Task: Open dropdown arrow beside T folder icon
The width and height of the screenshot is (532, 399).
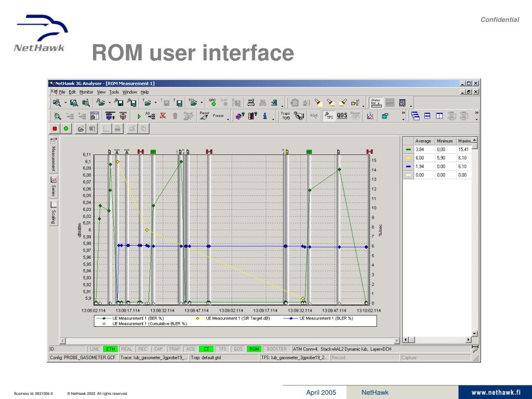Action: (x=156, y=102)
